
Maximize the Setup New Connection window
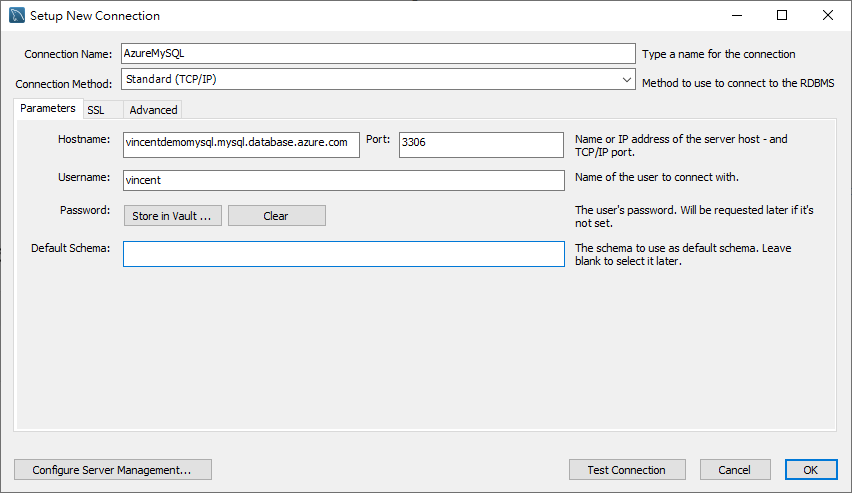coord(782,15)
